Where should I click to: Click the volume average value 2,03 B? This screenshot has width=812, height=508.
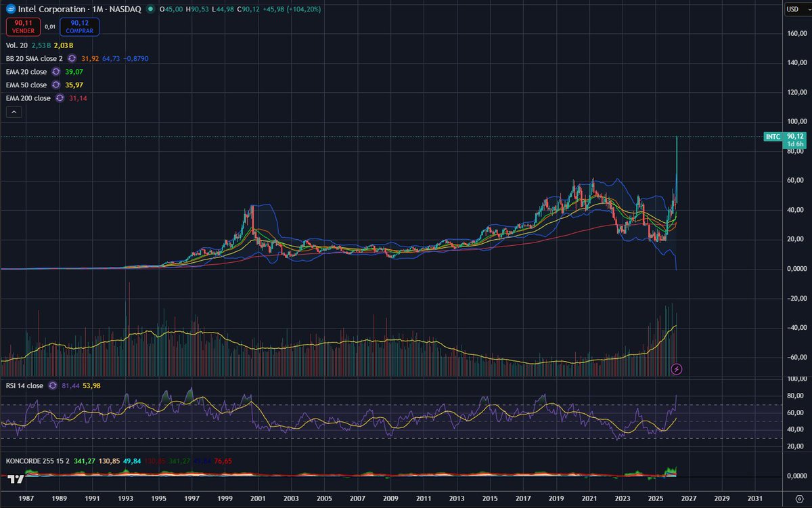pyautogui.click(x=64, y=45)
